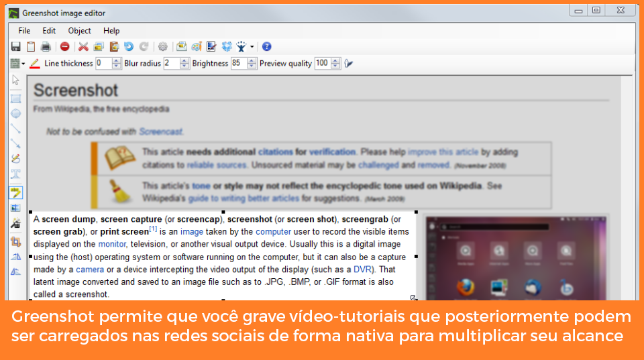Screen dimensions: 644x360
Task: Click the Brightness value field
Action: 238,64
